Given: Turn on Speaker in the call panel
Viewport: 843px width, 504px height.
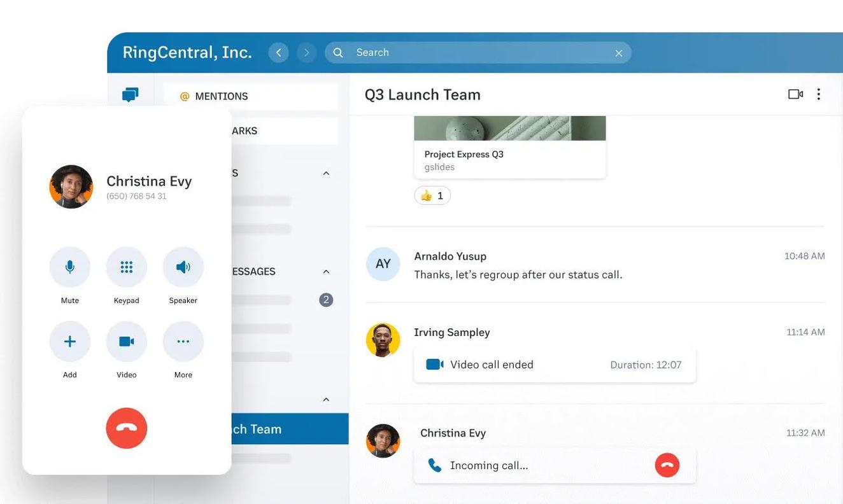Looking at the screenshot, I should pos(183,267).
